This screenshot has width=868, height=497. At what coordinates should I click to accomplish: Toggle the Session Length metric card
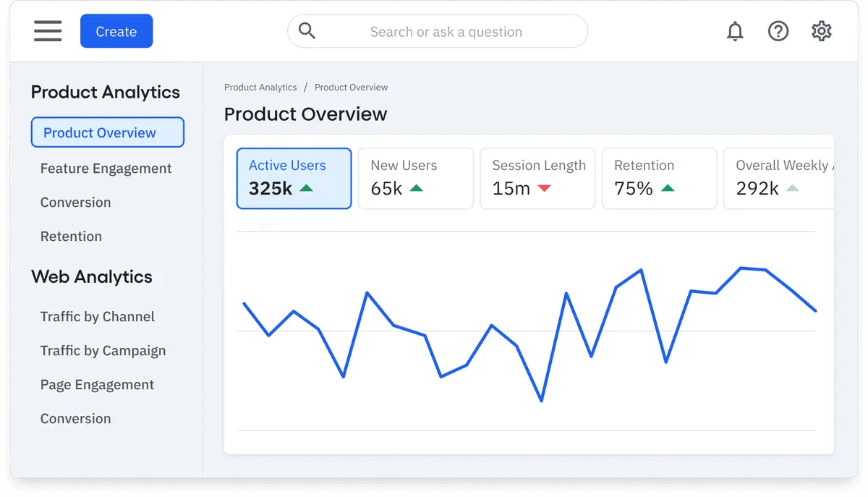[x=537, y=178]
